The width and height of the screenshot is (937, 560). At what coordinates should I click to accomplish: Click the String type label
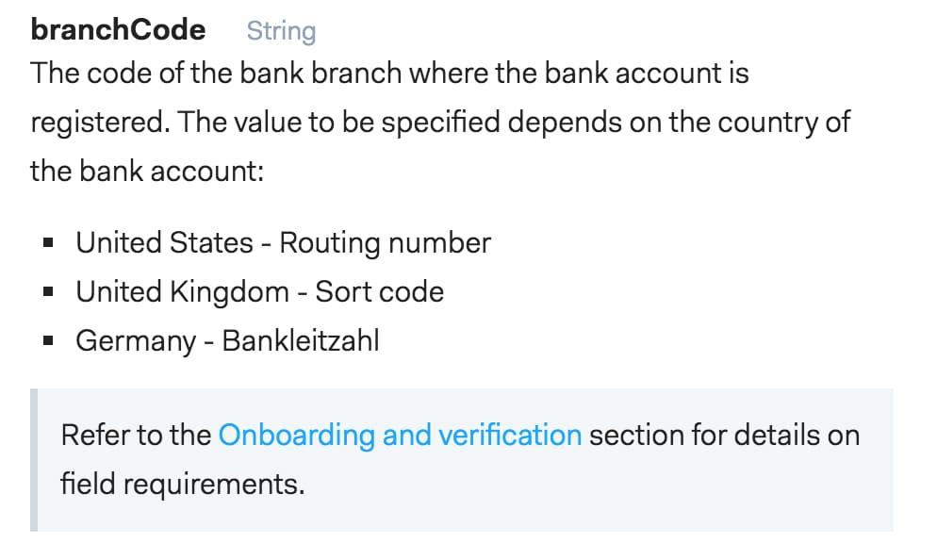tap(281, 31)
